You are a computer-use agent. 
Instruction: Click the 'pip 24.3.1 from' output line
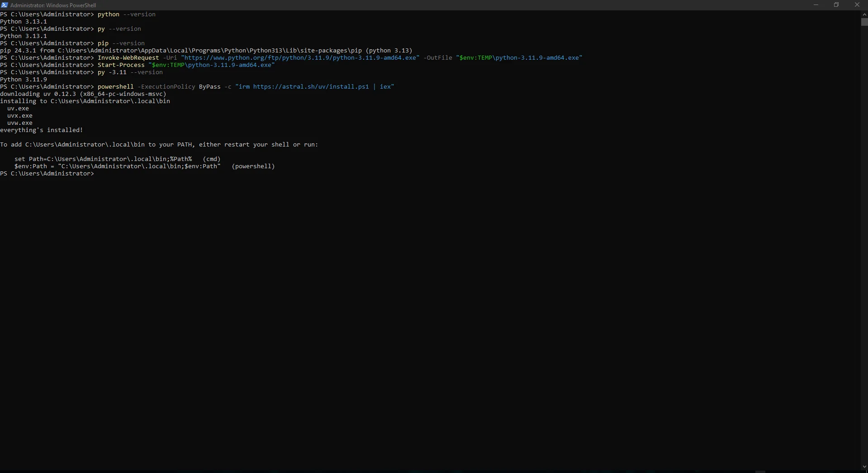tap(206, 51)
